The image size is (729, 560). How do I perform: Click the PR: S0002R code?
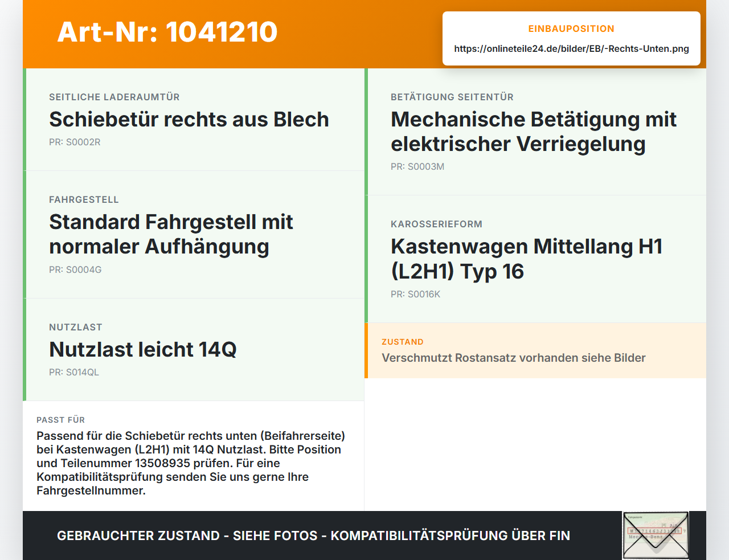75,142
